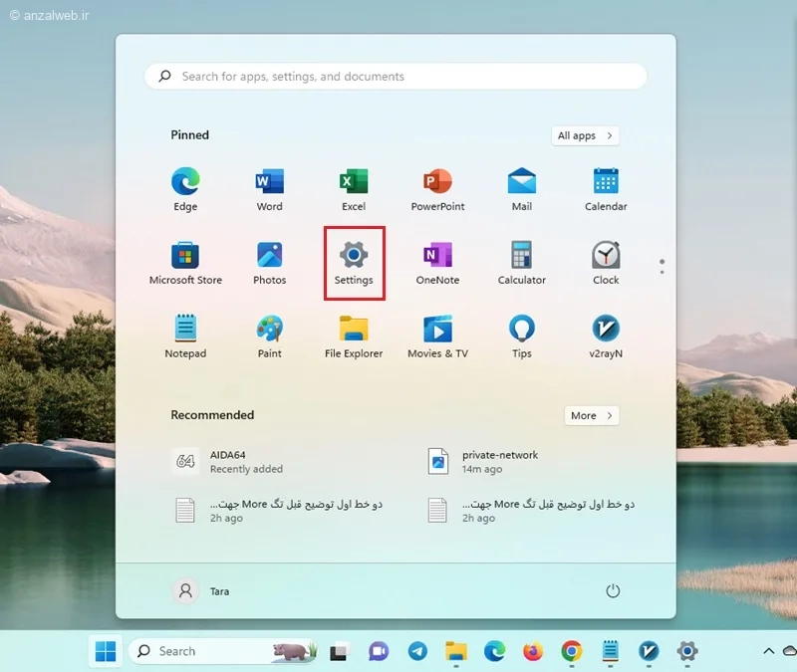Open the Paint app
This screenshot has width=797, height=672.
[x=269, y=336]
